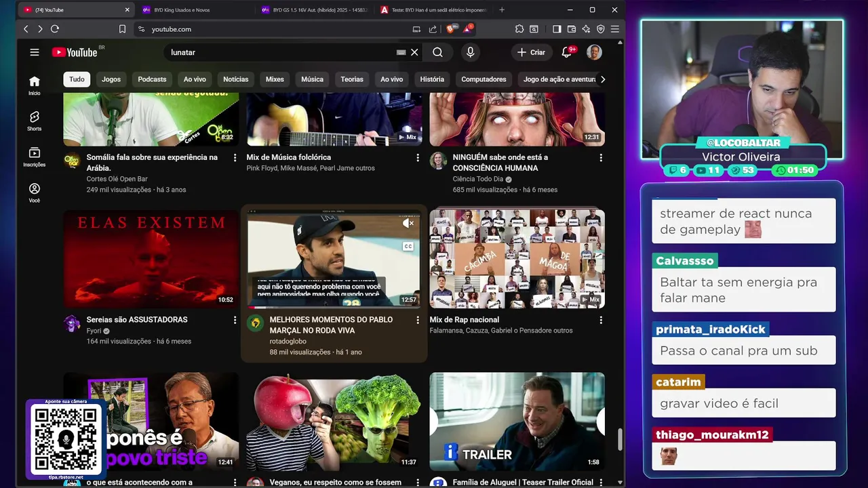Open options for Sereias são ASSUSTADORAS

[x=235, y=320]
